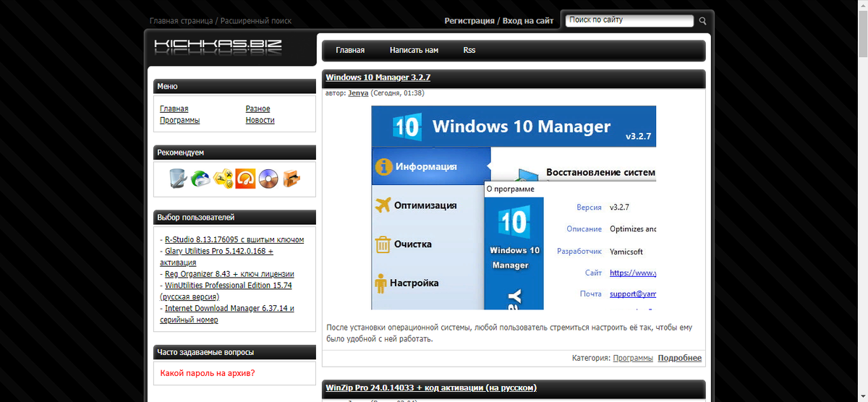The height and width of the screenshot is (402, 868).
Task: Open Расширенный поиск link
Action: (x=256, y=21)
